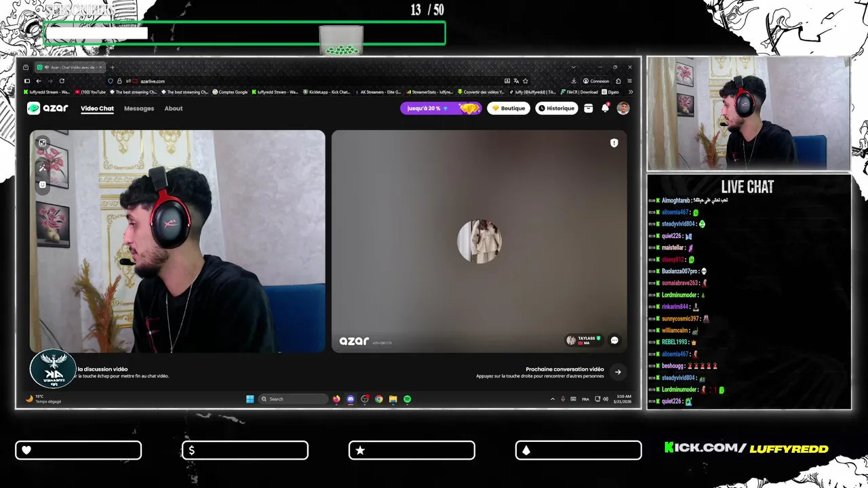Open the weather widget Temps dégagé
Image resolution: width=868 pixels, height=488 pixels.
click(x=43, y=399)
